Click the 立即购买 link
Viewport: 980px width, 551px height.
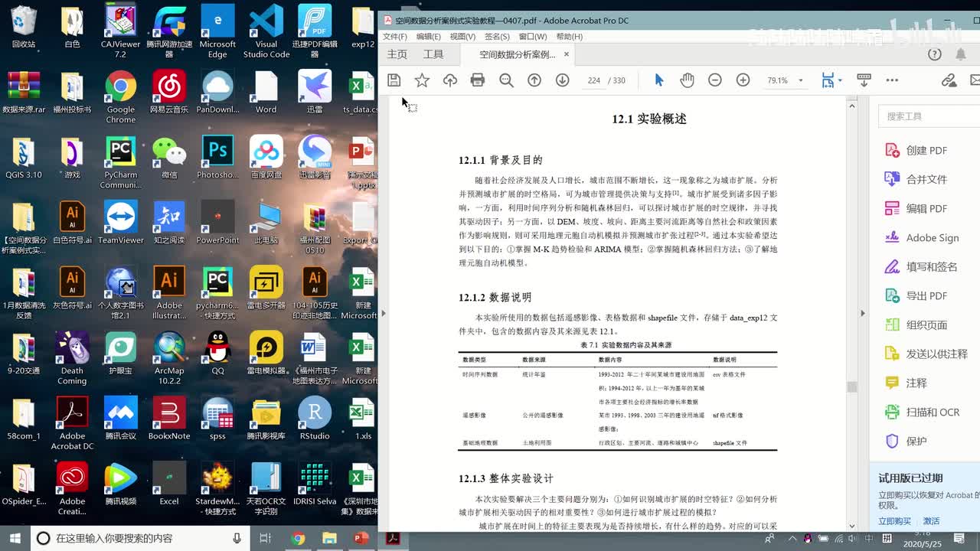(x=894, y=521)
